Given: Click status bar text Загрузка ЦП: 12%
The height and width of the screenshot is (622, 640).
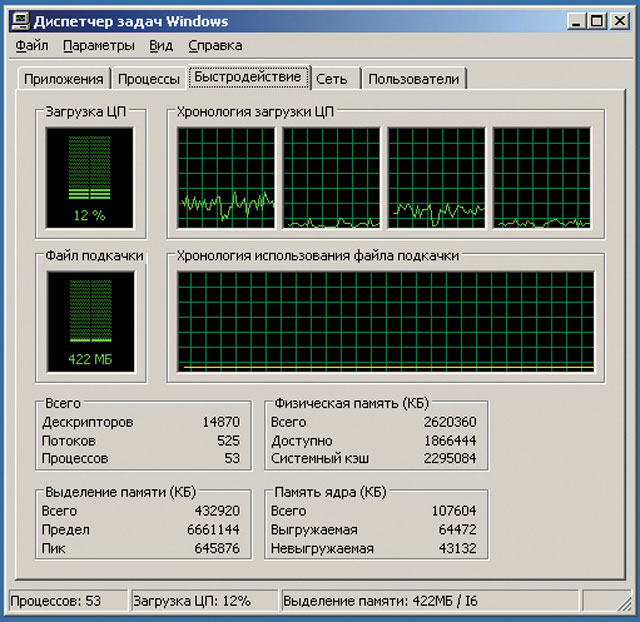Looking at the screenshot, I should click(192, 601).
